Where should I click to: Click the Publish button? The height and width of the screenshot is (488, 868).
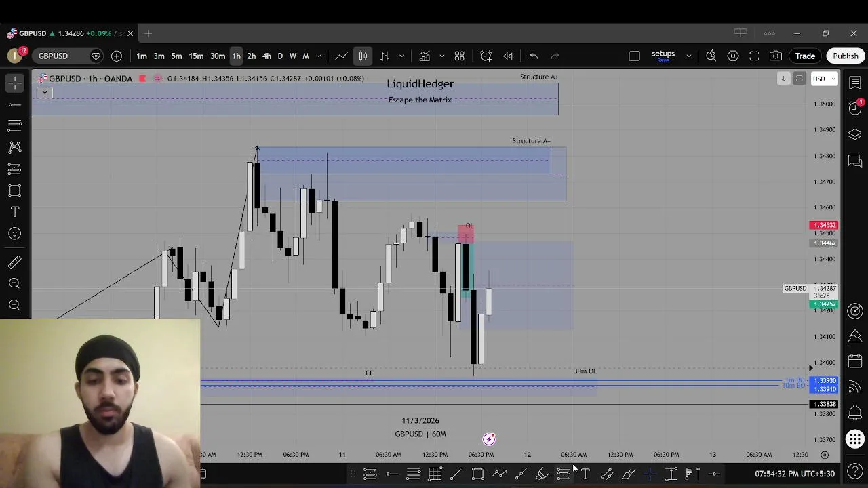click(x=846, y=56)
